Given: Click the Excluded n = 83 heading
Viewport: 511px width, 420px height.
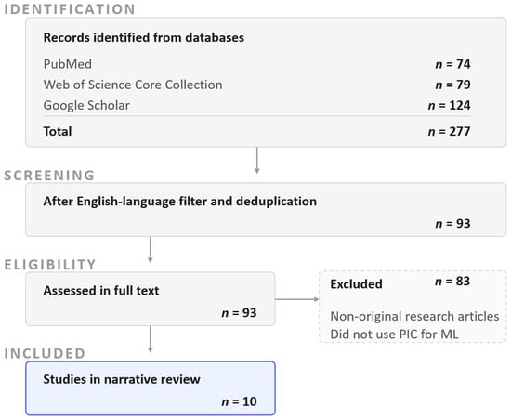Looking at the screenshot, I should click(x=400, y=282).
